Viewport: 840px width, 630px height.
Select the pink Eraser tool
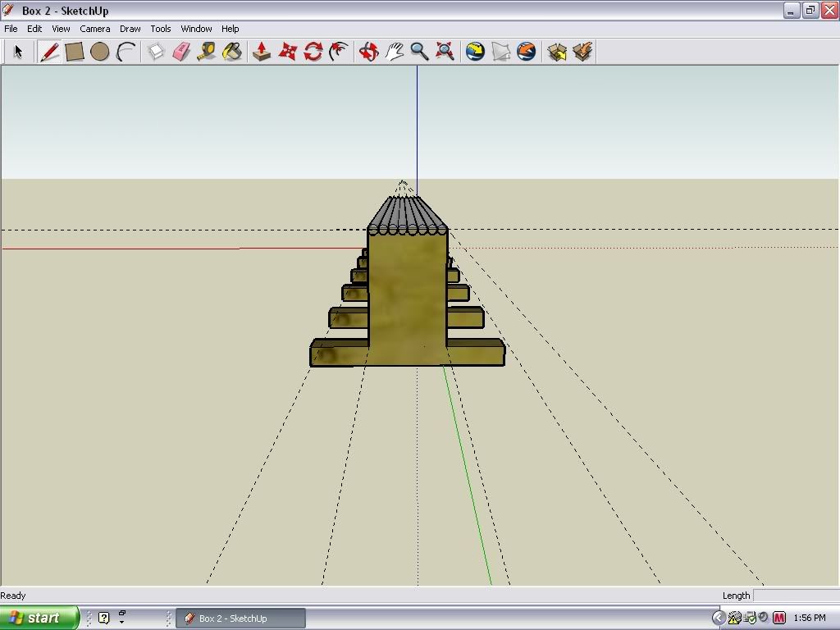[181, 52]
